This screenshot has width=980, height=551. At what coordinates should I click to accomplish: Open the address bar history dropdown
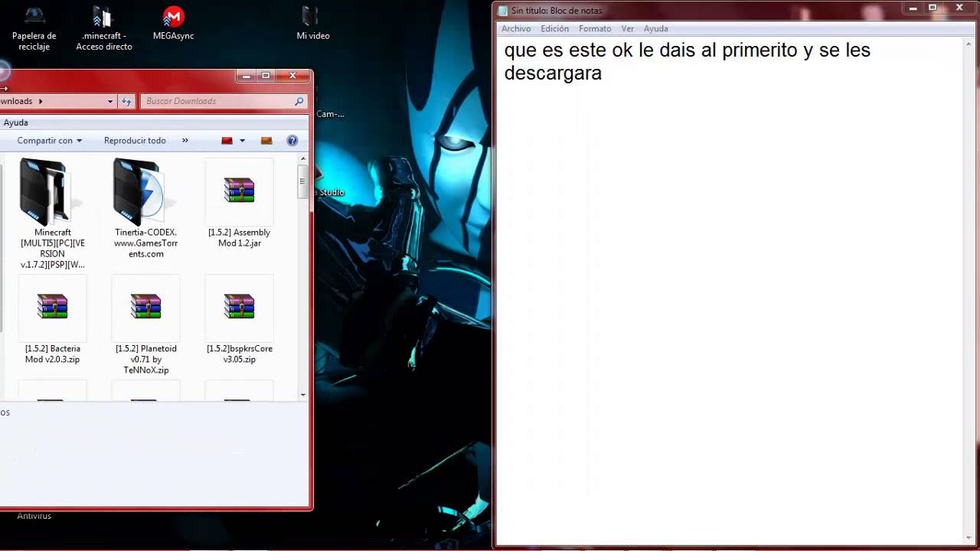click(110, 101)
